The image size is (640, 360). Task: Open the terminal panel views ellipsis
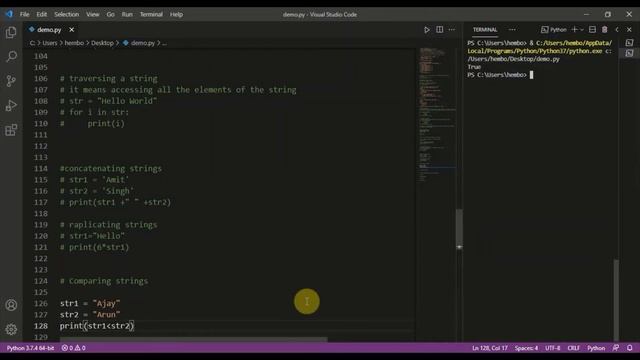point(512,29)
